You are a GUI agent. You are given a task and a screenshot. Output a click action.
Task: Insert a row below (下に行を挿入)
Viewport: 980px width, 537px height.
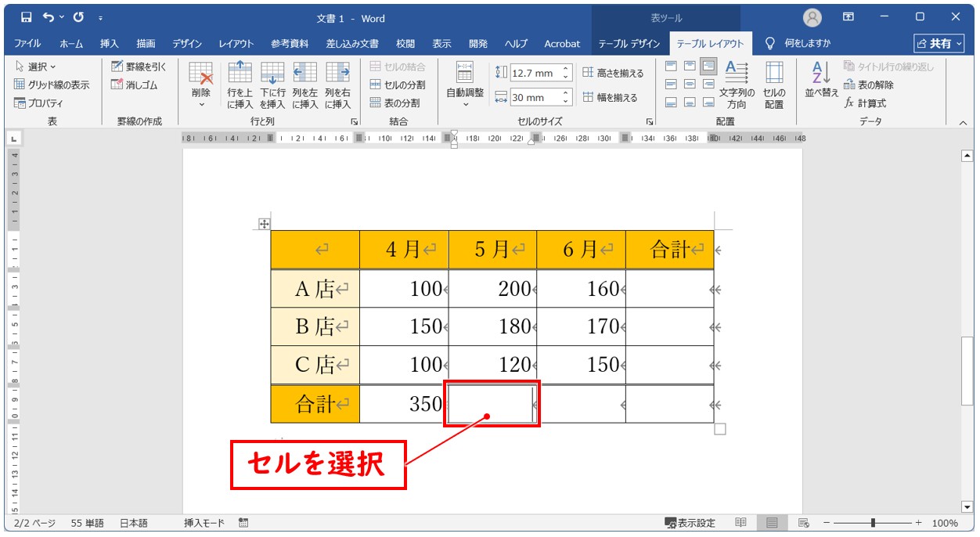(272, 85)
